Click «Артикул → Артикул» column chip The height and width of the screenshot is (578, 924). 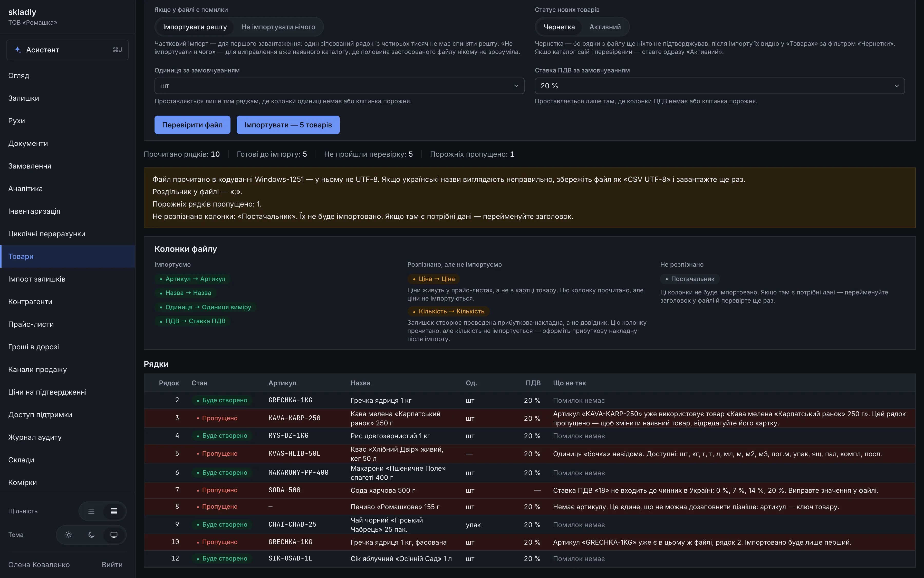[x=192, y=279]
